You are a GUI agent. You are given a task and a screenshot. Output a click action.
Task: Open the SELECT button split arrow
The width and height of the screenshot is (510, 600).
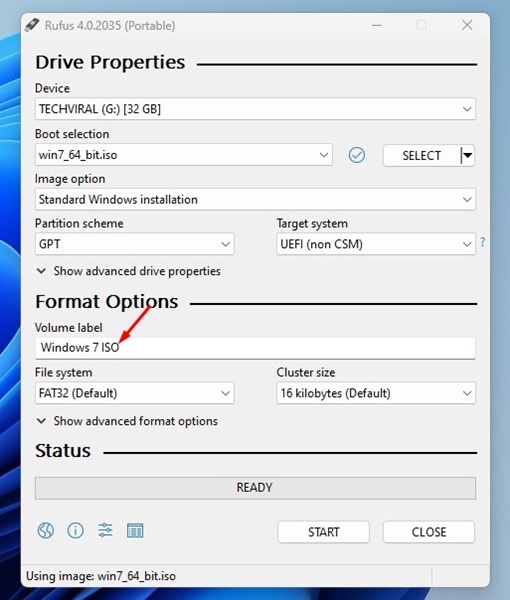pyautogui.click(x=468, y=155)
